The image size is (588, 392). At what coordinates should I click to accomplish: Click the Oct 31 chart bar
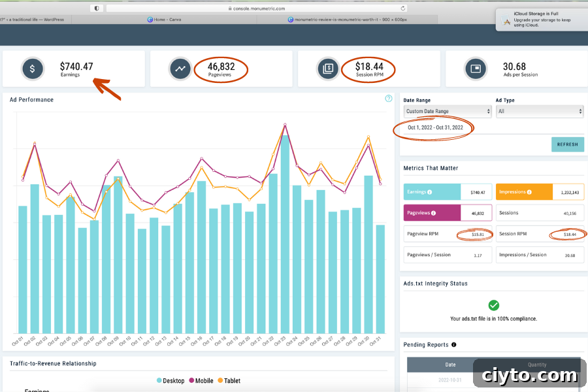pos(380,279)
